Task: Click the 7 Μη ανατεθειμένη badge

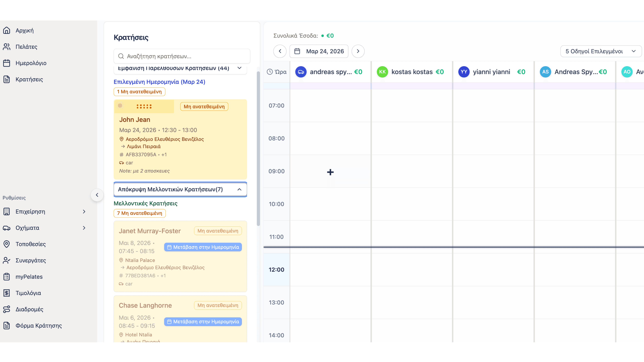Action: 140,213
